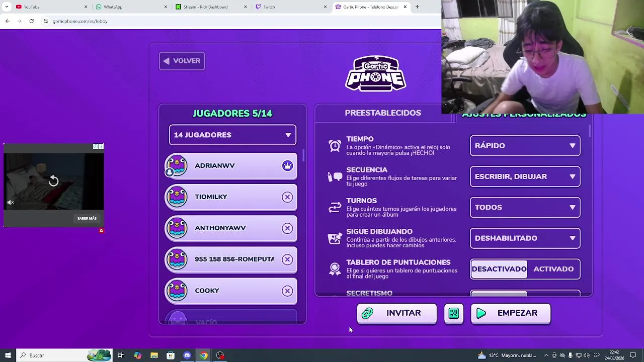Open Microsoft Store from the taskbar
644x362 pixels.
click(x=171, y=355)
